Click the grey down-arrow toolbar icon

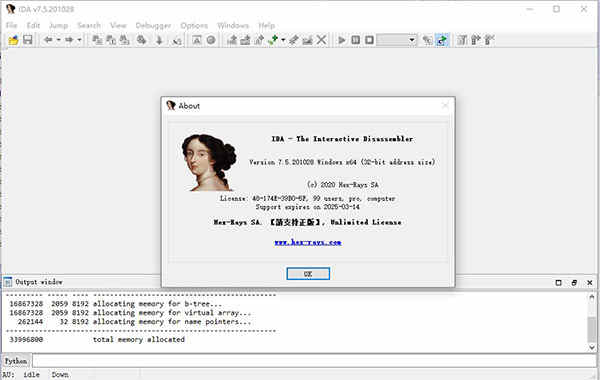[159, 40]
